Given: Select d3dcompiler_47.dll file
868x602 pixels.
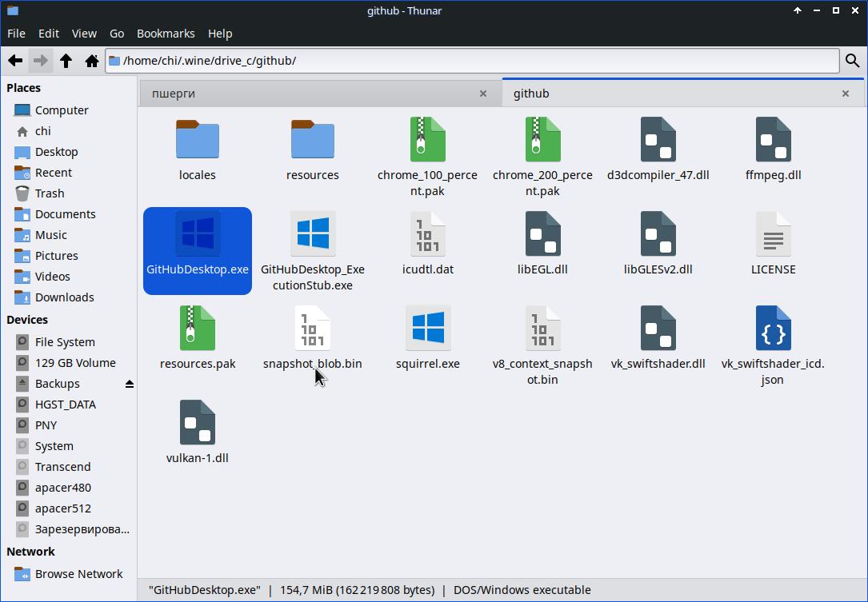Looking at the screenshot, I should [658, 150].
